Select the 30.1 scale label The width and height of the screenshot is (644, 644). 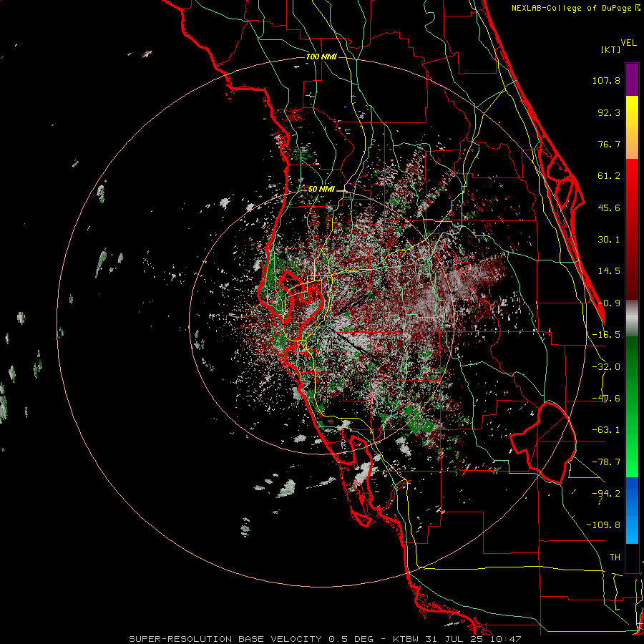coord(609,240)
